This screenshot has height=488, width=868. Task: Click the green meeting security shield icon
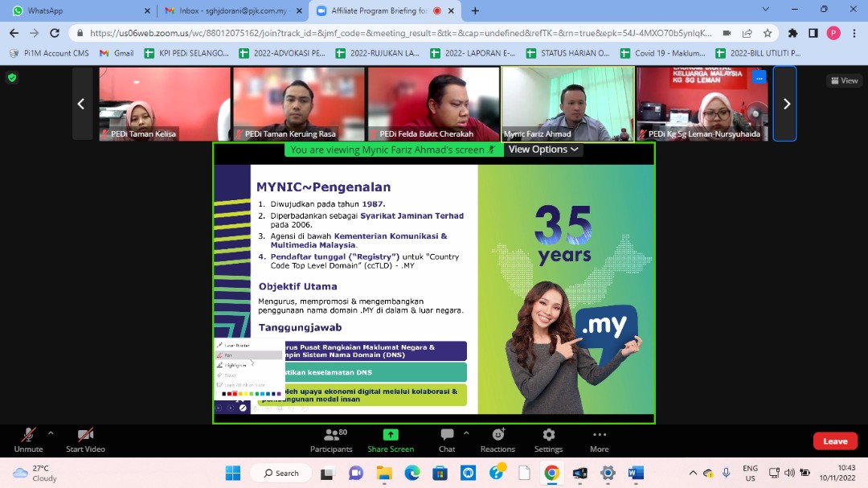pos(12,78)
